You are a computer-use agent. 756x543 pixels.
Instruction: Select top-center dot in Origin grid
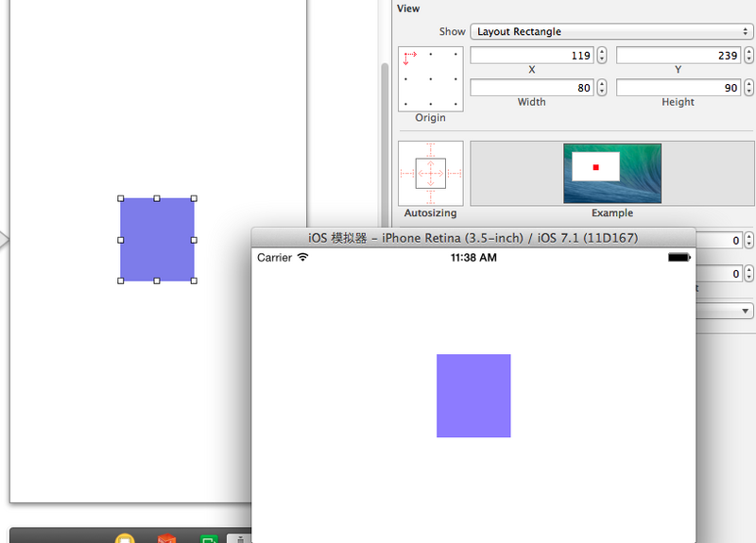431,54
